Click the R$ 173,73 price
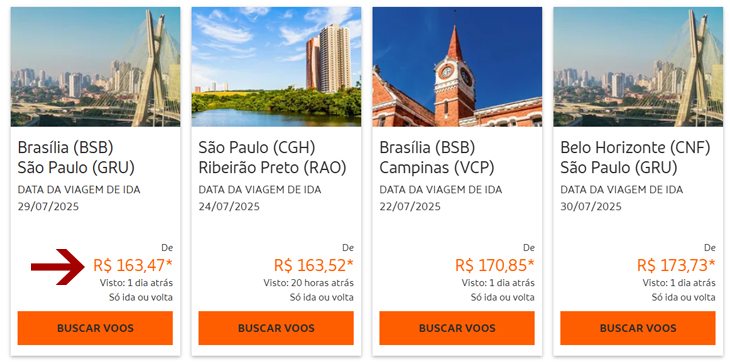The image size is (730, 362). coord(676,265)
